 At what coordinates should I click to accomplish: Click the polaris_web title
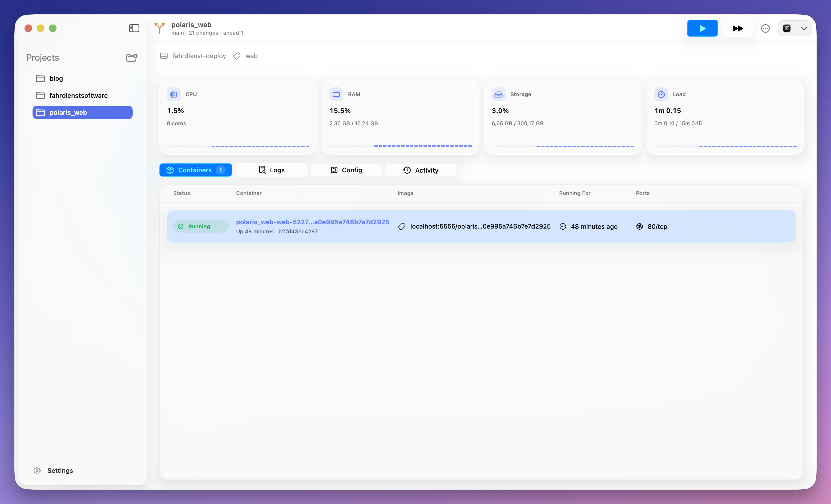(191, 25)
